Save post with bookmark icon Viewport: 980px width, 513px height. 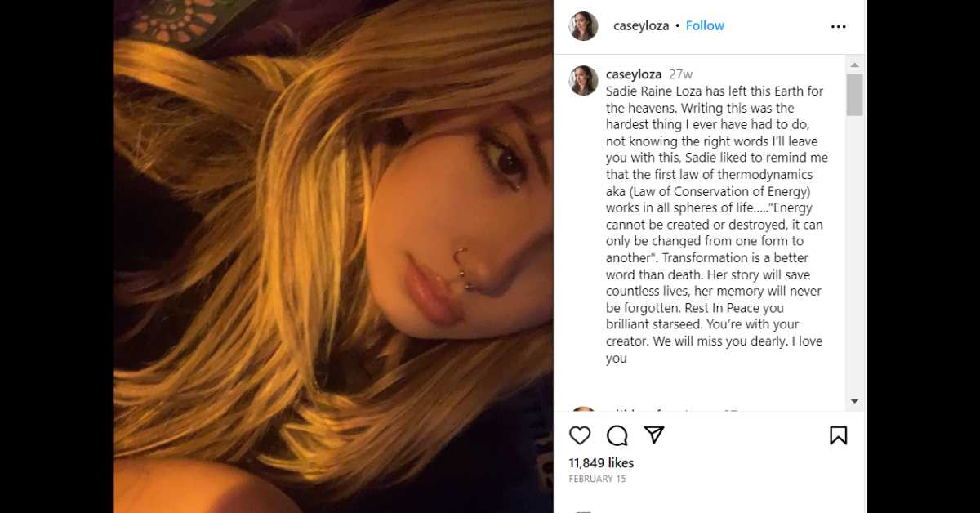click(838, 435)
